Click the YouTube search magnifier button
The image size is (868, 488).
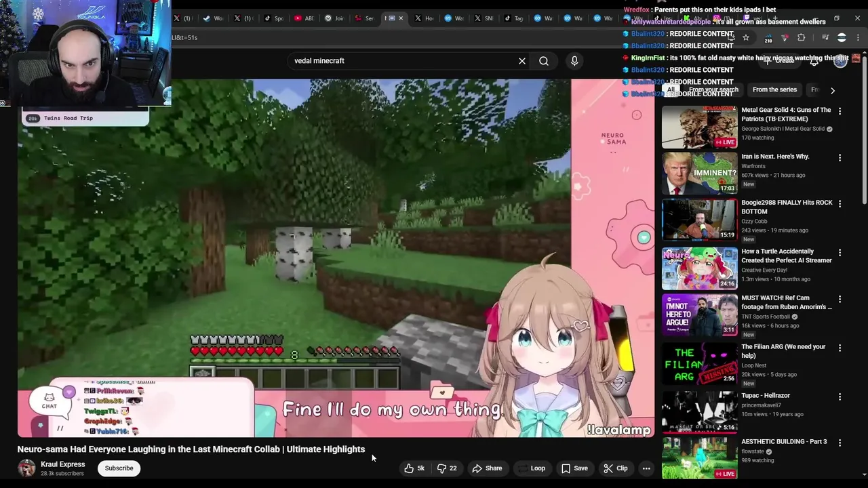point(544,61)
